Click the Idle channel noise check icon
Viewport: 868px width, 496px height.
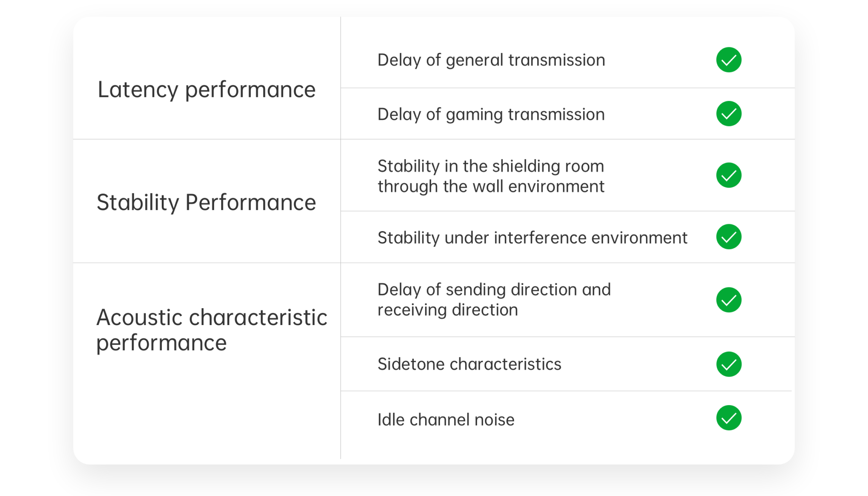(x=729, y=418)
